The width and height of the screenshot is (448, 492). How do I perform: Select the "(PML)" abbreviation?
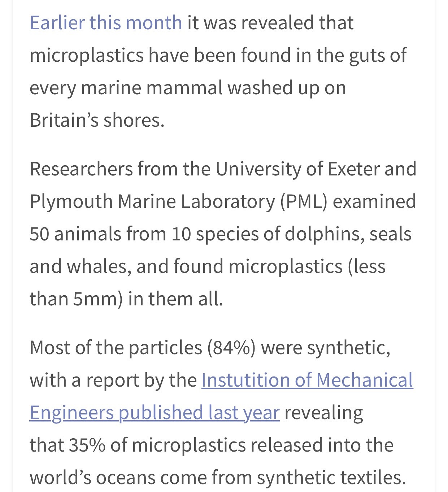coord(304,201)
